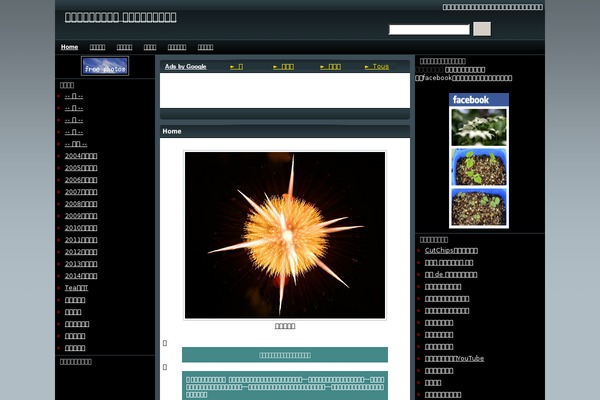Image resolution: width=600 pixels, height=400 pixels.
Task: Open the 2008 archive link in sidebar
Action: click(81, 204)
